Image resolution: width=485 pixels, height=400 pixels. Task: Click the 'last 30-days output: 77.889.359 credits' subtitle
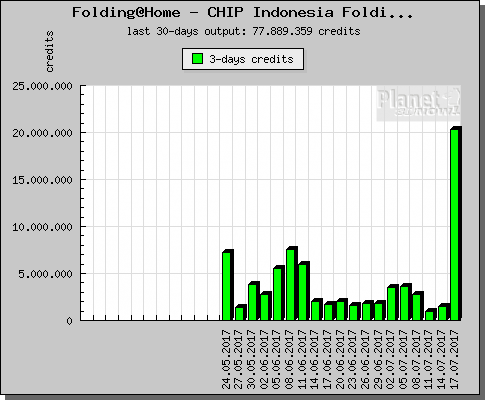[244, 31]
